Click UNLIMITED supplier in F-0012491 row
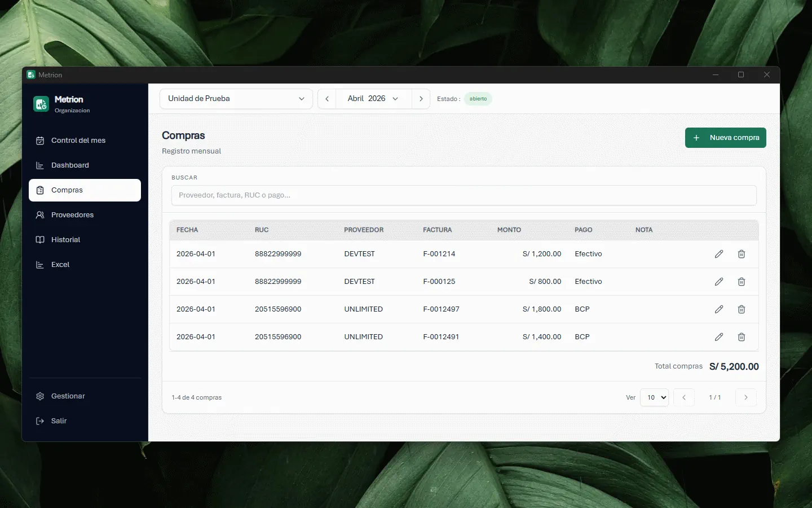812x508 pixels. (364, 337)
